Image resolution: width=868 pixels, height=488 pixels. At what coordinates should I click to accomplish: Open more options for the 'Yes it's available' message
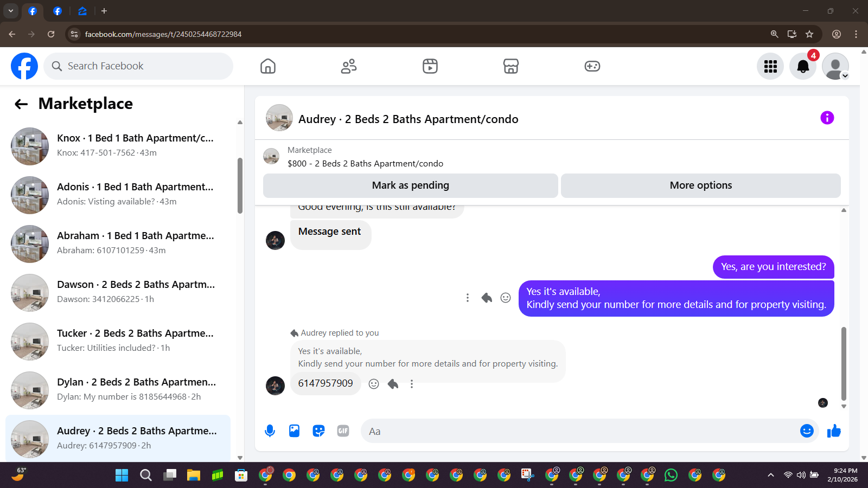tap(468, 298)
